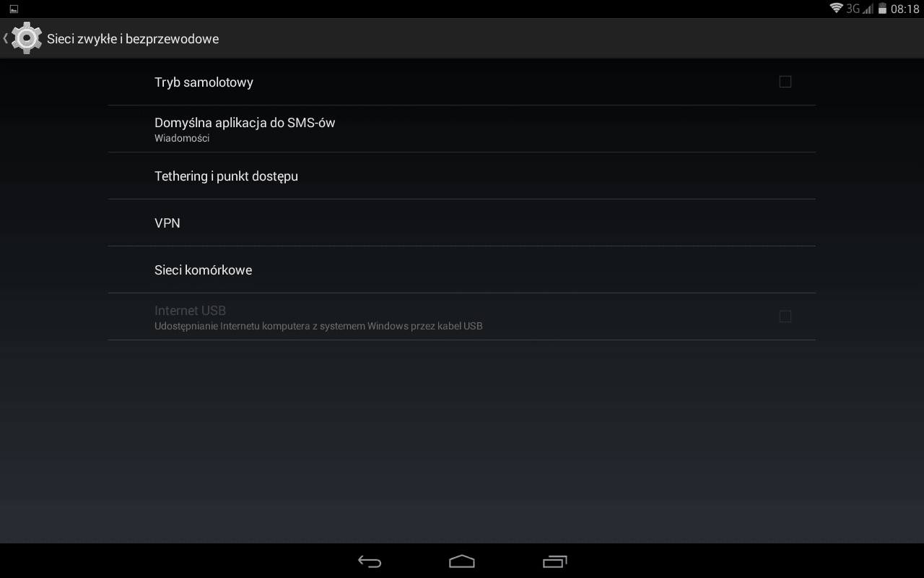Tap the battery status icon
This screenshot has height=578, width=924.
882,9
